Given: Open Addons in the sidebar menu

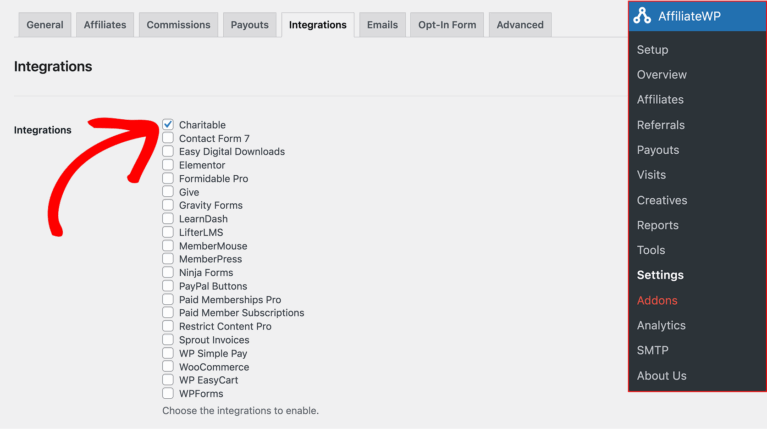Looking at the screenshot, I should click(657, 300).
